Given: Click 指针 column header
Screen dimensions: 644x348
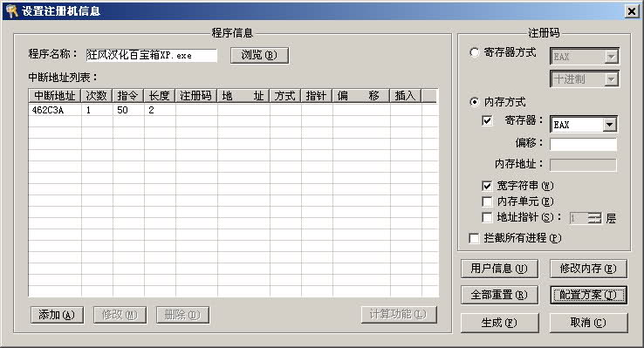Looking at the screenshot, I should click(316, 96).
